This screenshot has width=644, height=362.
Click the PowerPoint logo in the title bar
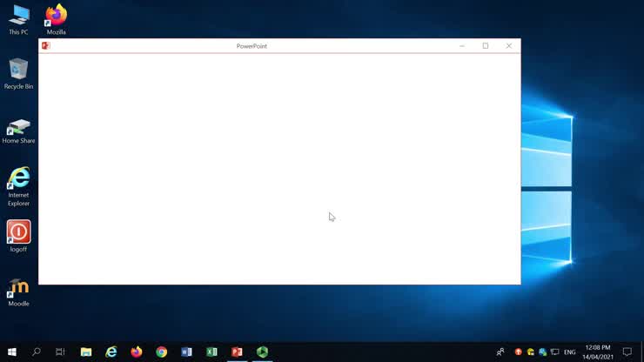coord(46,46)
